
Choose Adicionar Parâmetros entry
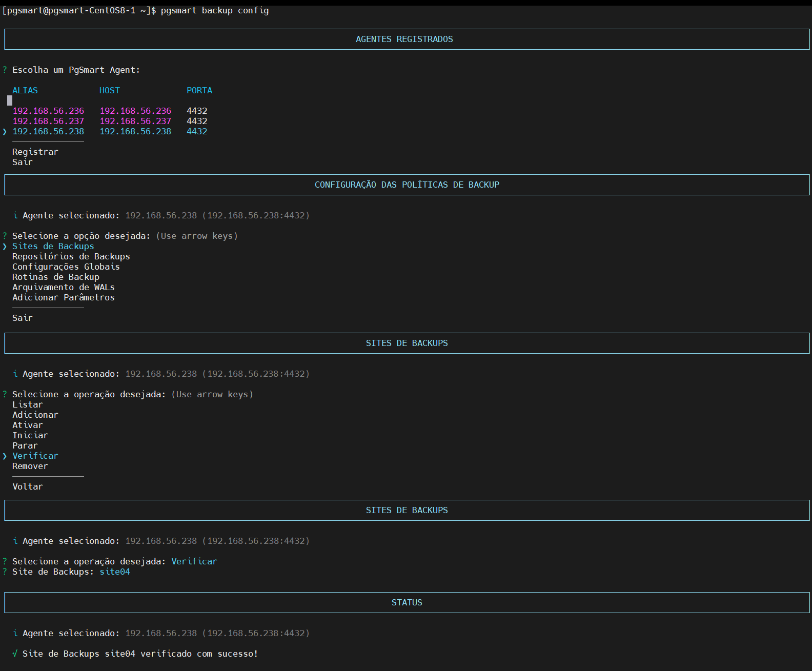pos(64,297)
